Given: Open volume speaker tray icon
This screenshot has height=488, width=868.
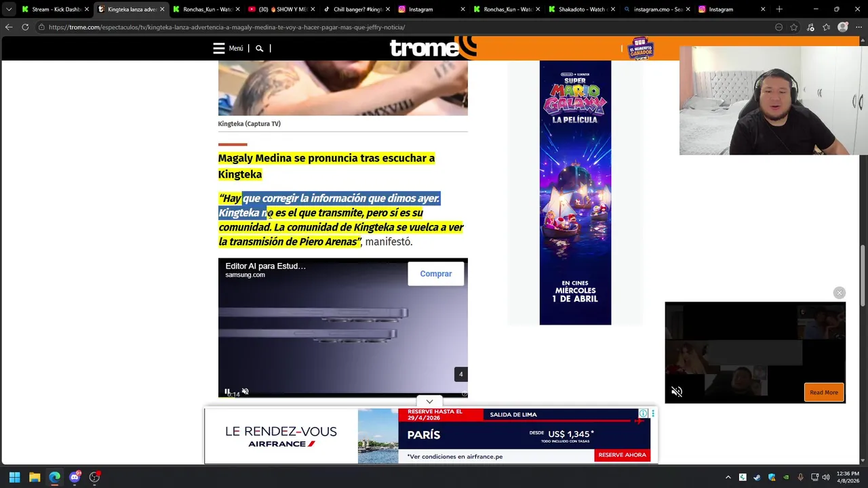Looking at the screenshot, I should (x=826, y=477).
